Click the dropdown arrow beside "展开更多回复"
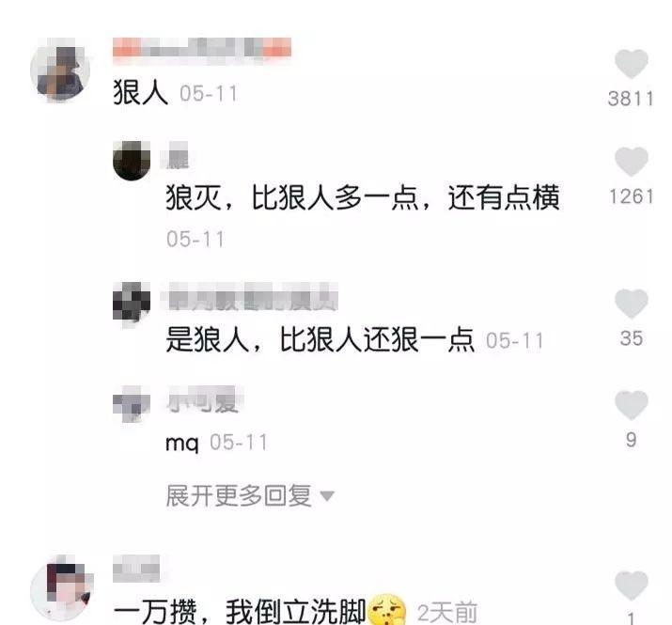Viewport: 672px width, 625px height. pyautogui.click(x=327, y=496)
